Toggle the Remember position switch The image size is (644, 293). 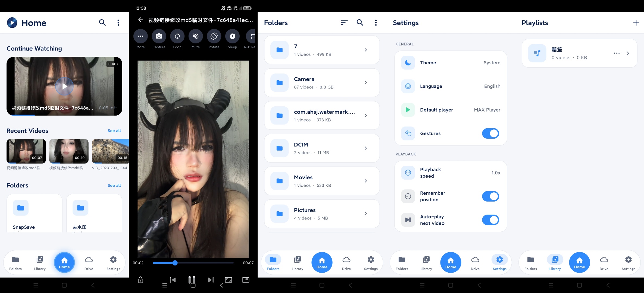click(490, 196)
